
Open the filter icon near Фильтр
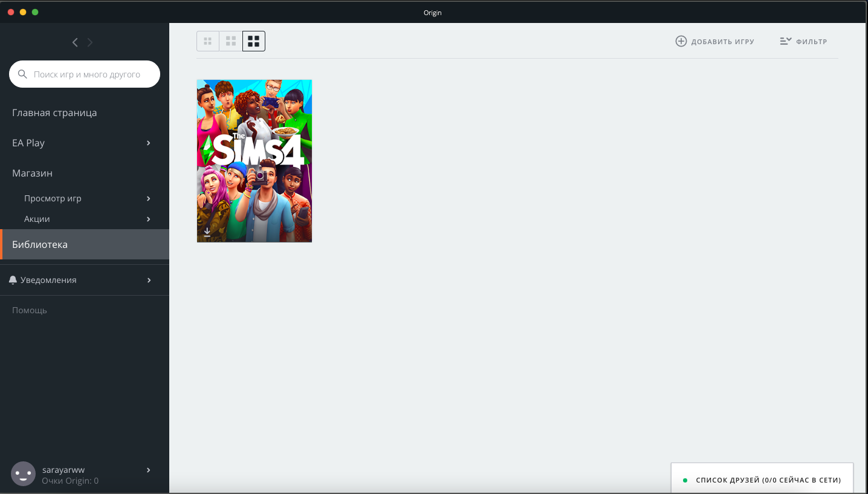[785, 41]
